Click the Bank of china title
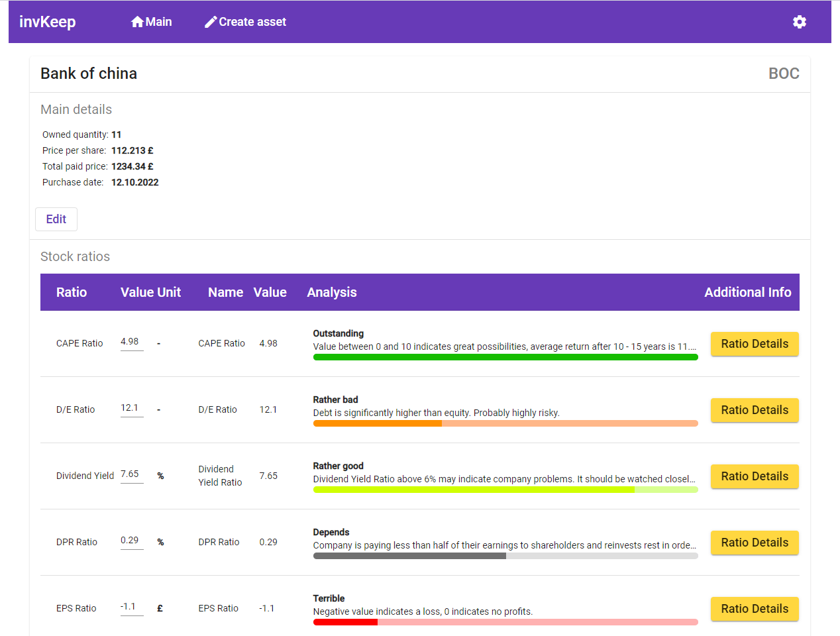Screen dimensions: 840x636 coord(89,74)
